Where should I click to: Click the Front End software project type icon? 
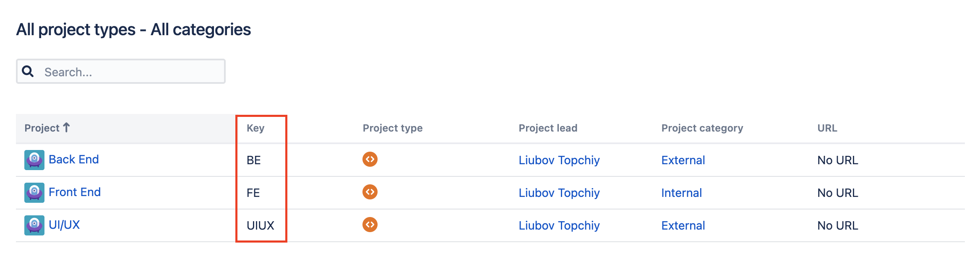pyautogui.click(x=370, y=192)
